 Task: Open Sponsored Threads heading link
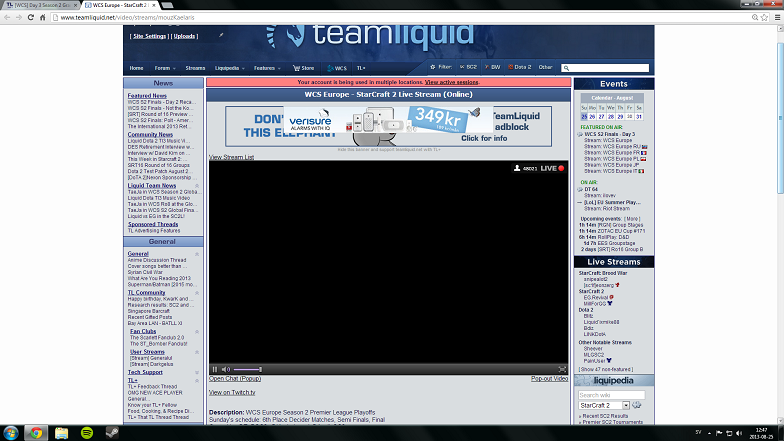[152, 224]
